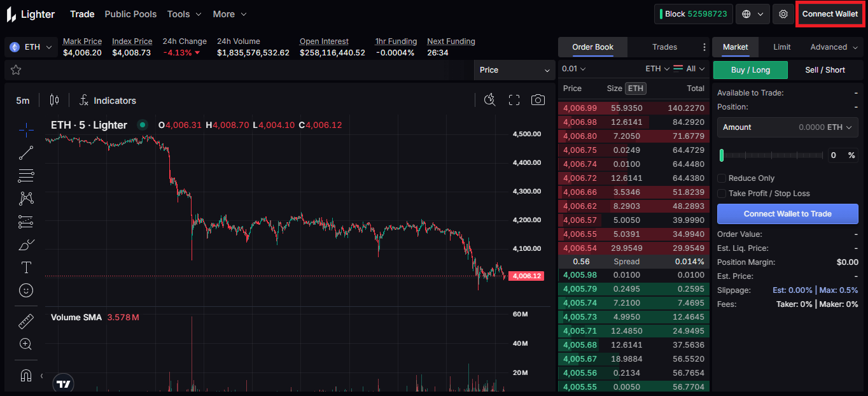Open the Price dropdown above chart

515,70
